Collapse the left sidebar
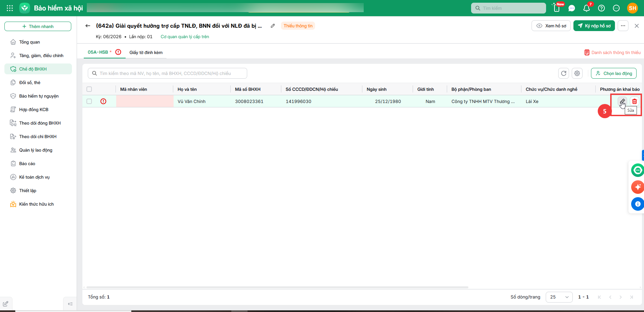The width and height of the screenshot is (644, 312). 70,304
